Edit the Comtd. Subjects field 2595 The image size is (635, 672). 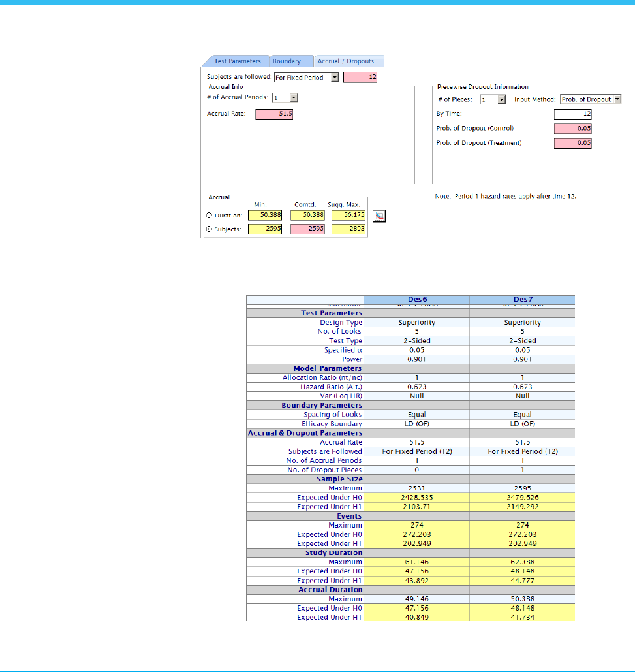pyautogui.click(x=307, y=229)
